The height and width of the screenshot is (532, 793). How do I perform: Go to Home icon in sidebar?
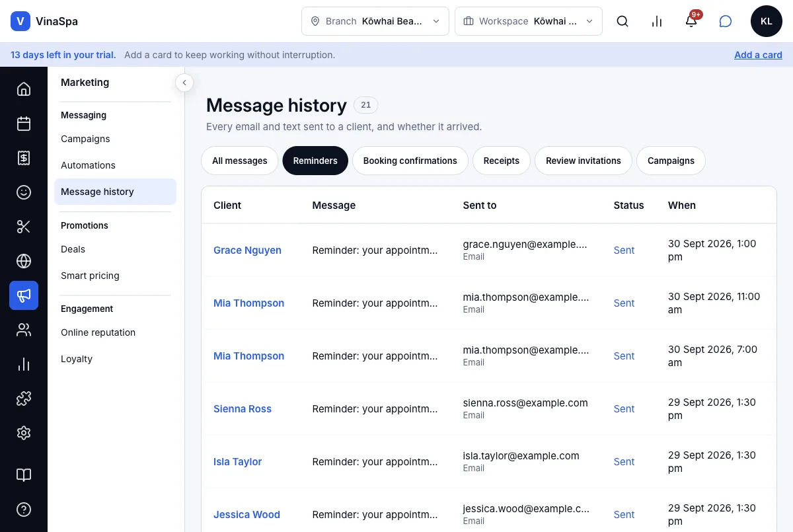click(x=24, y=89)
